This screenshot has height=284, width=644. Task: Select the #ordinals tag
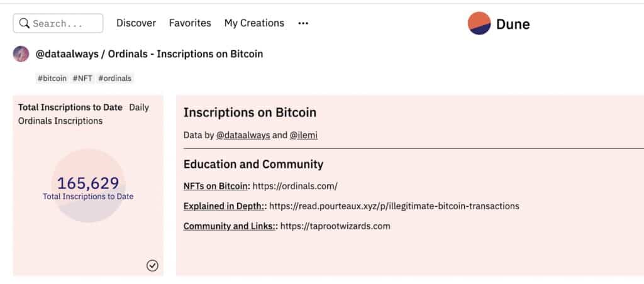[x=115, y=79]
